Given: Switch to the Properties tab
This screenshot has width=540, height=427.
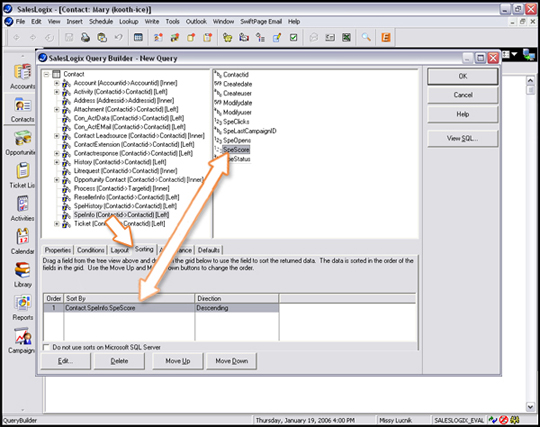Looking at the screenshot, I should (58, 250).
